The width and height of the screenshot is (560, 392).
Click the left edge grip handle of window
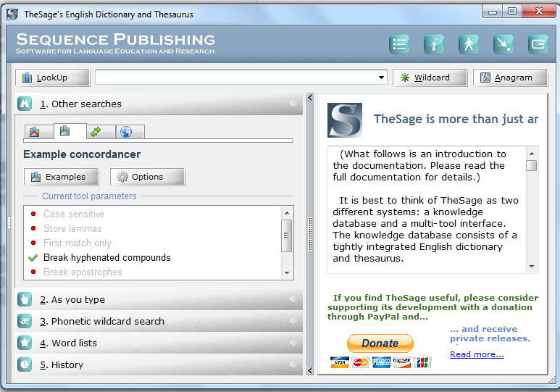pos(9,222)
